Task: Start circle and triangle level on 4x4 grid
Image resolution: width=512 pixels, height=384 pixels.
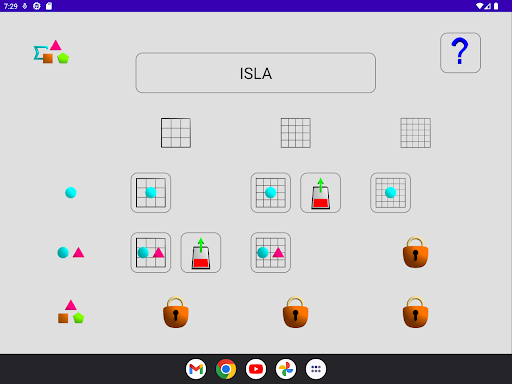Action: pyautogui.click(x=271, y=253)
